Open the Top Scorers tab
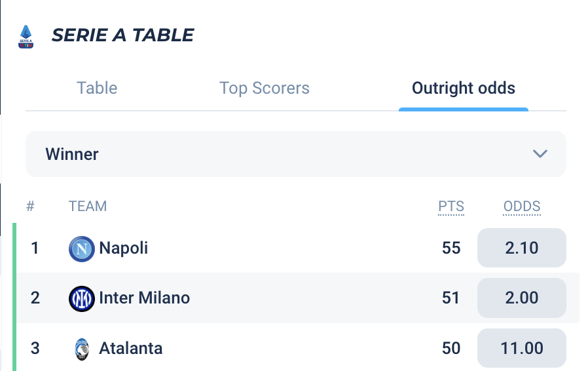 click(265, 88)
